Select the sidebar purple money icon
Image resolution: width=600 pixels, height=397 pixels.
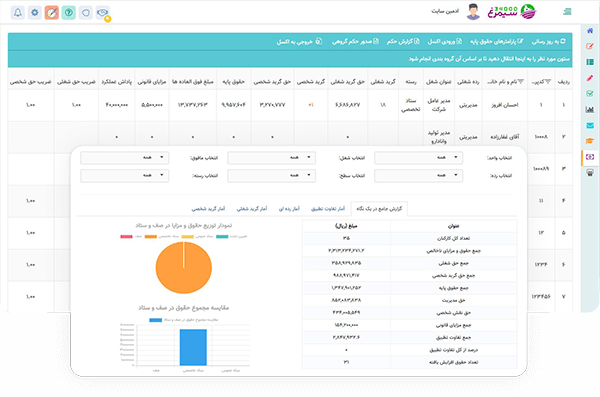point(590,157)
